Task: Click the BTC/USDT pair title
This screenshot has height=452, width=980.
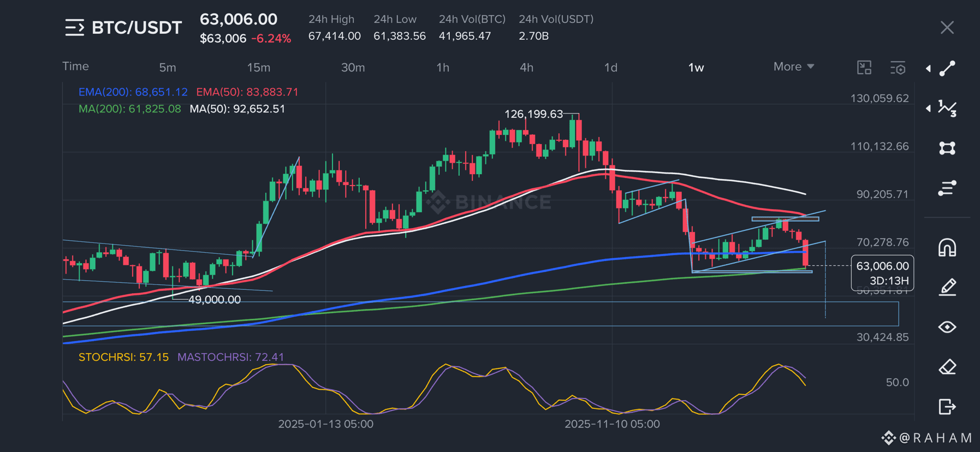Action: 136,27
